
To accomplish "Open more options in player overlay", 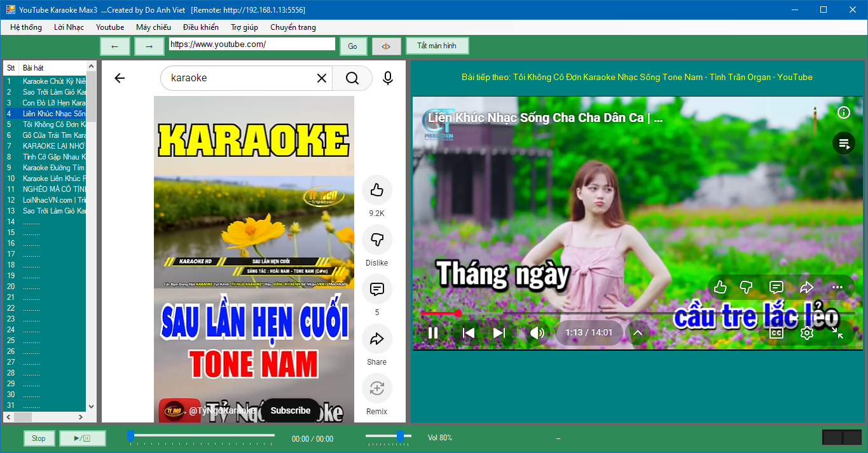I will pyautogui.click(x=837, y=287).
